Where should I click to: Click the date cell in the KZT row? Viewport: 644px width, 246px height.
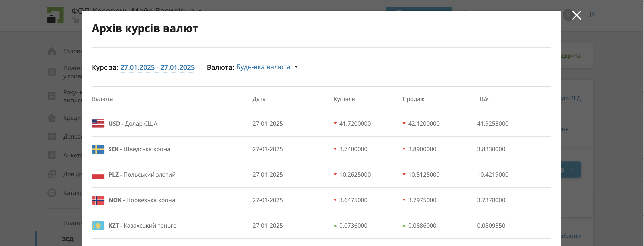[x=267, y=225]
